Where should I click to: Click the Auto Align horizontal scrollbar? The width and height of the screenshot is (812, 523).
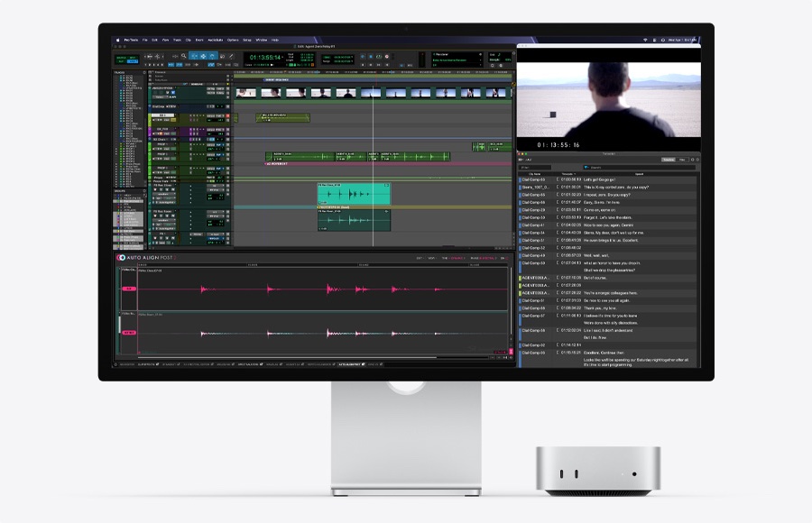click(x=288, y=357)
